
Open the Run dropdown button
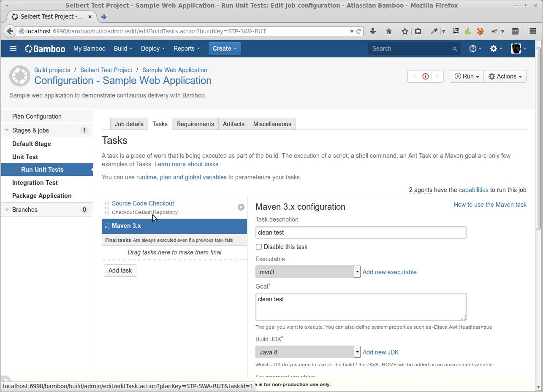point(467,76)
